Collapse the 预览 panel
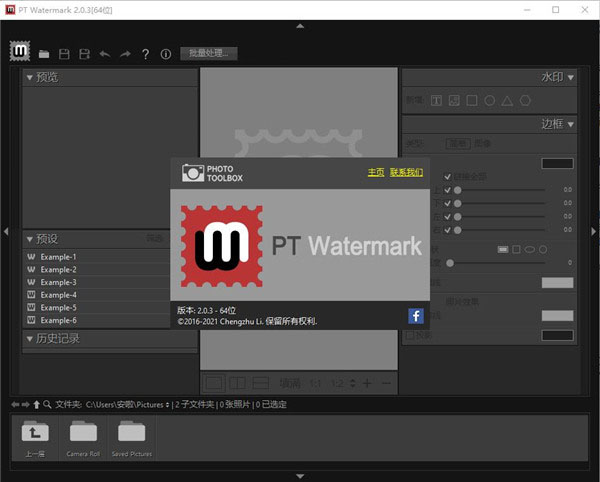This screenshot has height=482, width=600. (x=30, y=77)
